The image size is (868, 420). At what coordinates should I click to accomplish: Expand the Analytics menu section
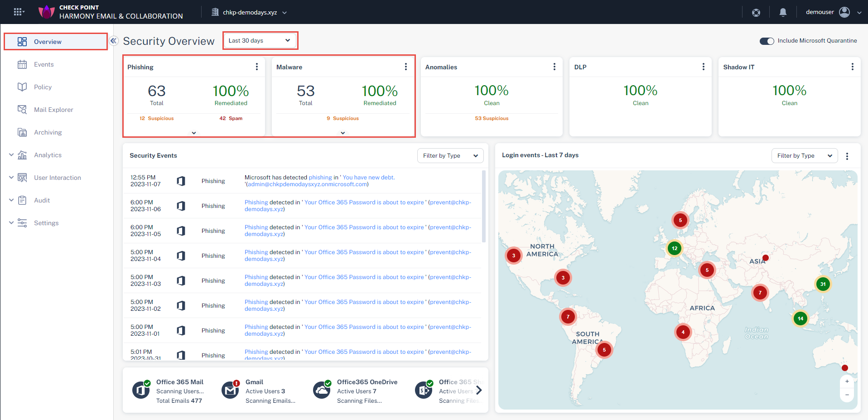[11, 155]
